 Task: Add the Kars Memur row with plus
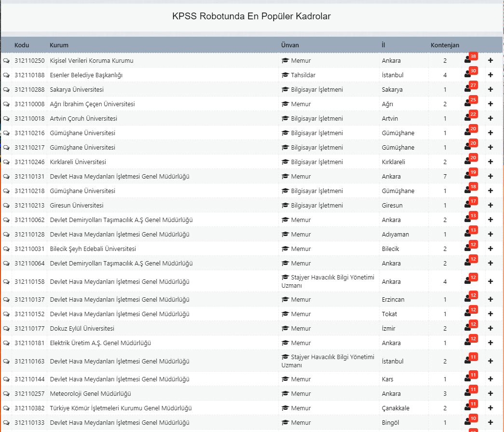[490, 379]
